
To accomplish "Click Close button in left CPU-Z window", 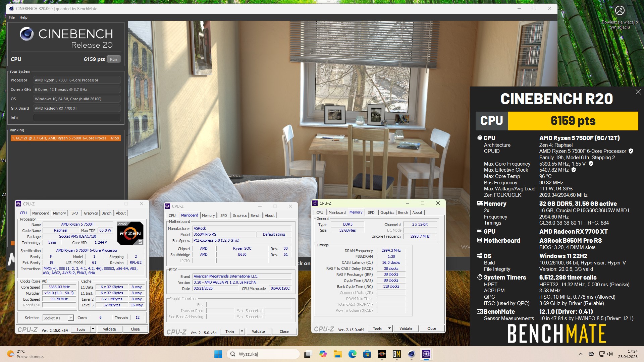I will coord(135,329).
